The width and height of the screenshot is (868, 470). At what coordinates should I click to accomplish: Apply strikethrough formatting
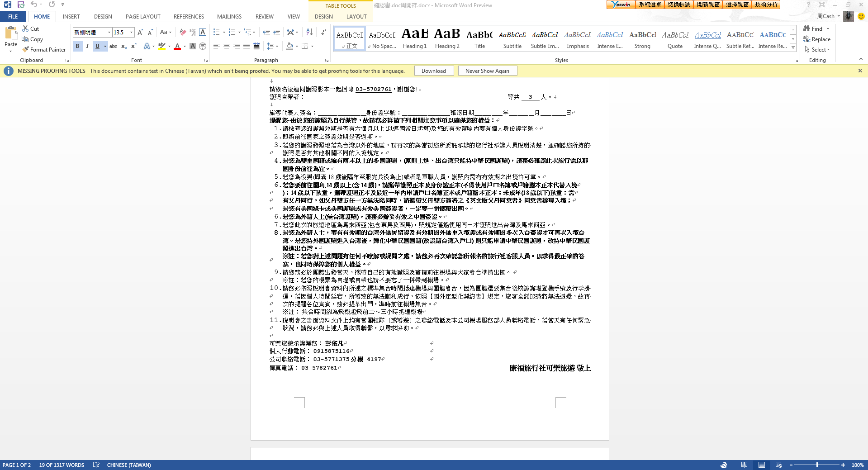coord(113,46)
